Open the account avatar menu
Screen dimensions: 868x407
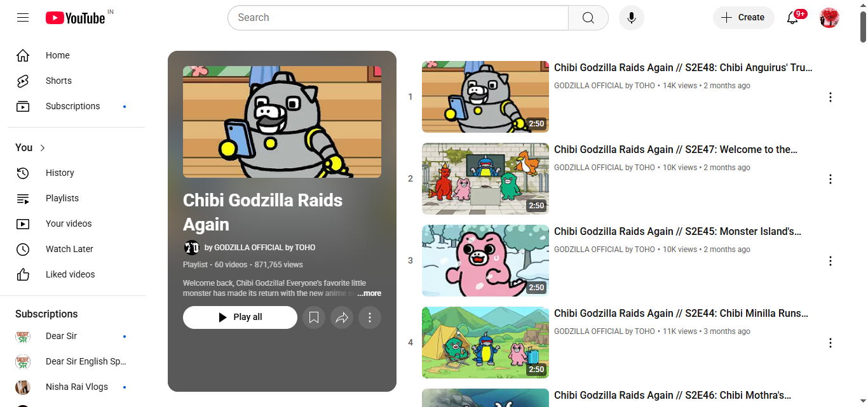(x=829, y=18)
